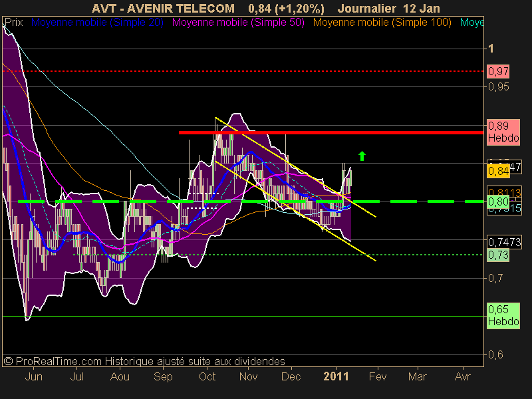532x399 pixels.
Task: Click the 'Avr' time axis label
Action: 463,376
